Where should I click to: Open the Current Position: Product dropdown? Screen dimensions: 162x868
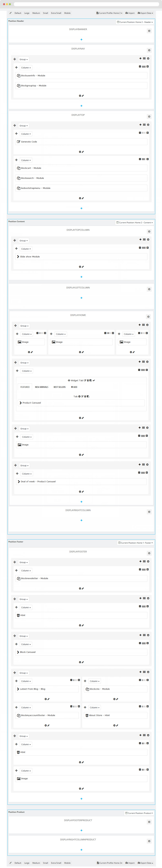pyautogui.click(x=139, y=813)
